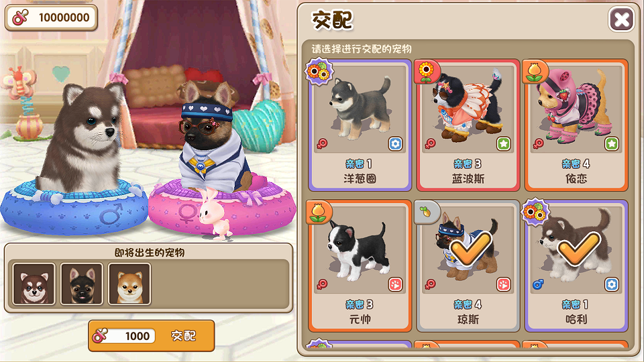
Task: Click the 10000000 currency counter
Action: pos(52,17)
